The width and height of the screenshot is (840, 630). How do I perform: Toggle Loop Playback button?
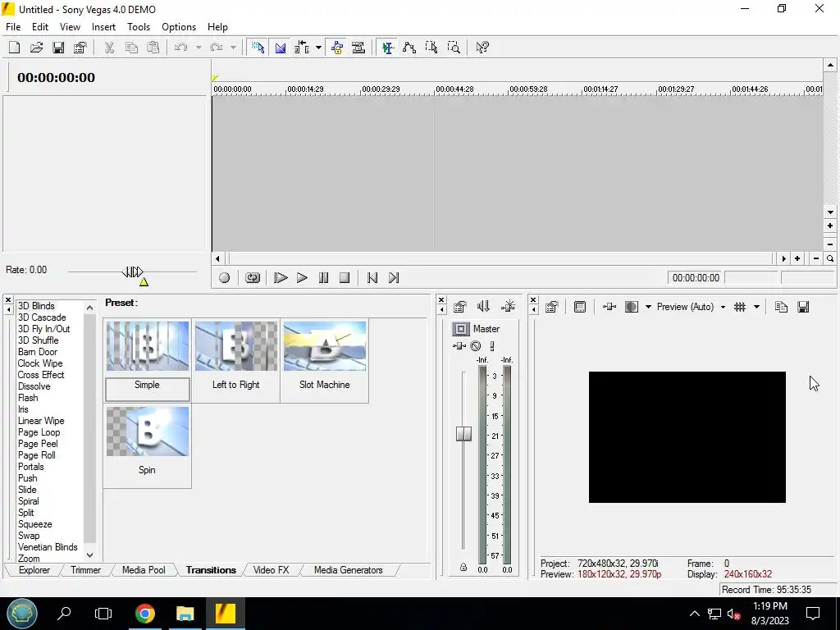[253, 277]
